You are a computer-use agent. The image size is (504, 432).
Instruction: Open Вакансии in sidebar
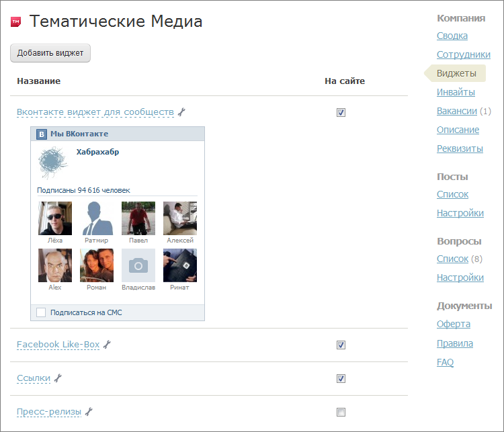tap(457, 111)
